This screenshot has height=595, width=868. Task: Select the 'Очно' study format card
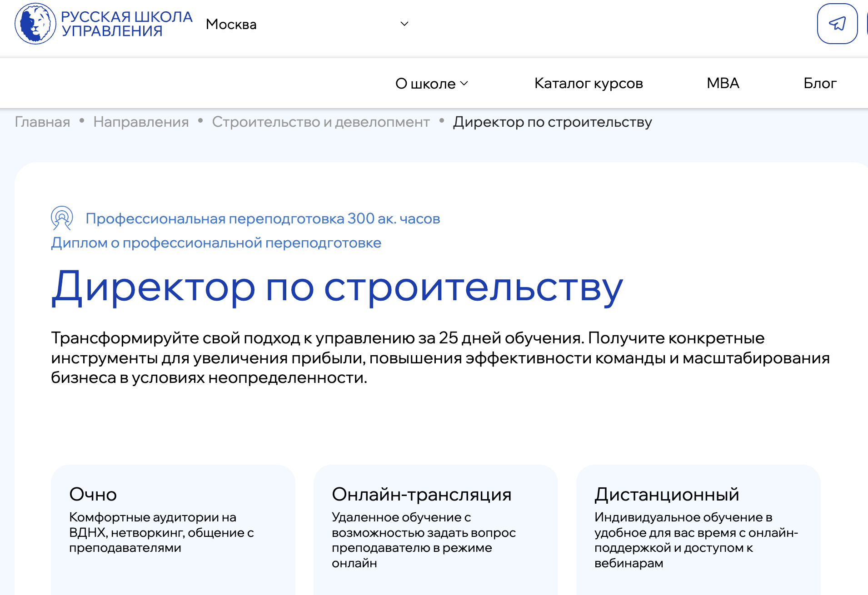173,527
